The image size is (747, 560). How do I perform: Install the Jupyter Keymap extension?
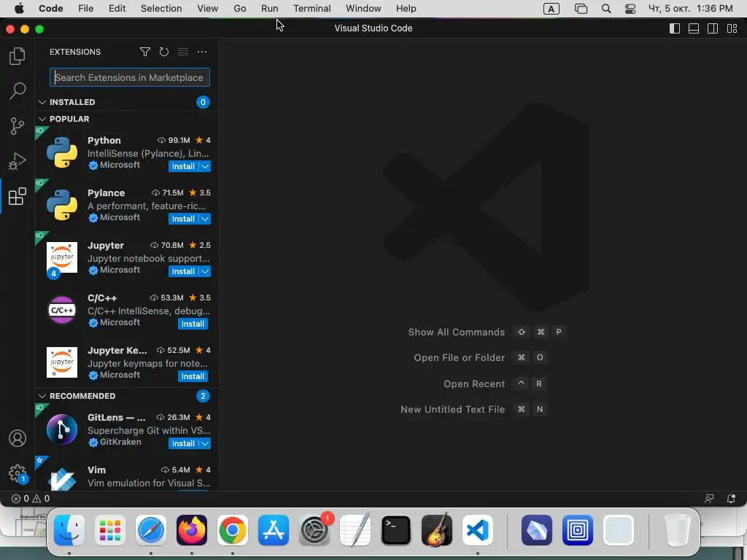[x=193, y=376]
